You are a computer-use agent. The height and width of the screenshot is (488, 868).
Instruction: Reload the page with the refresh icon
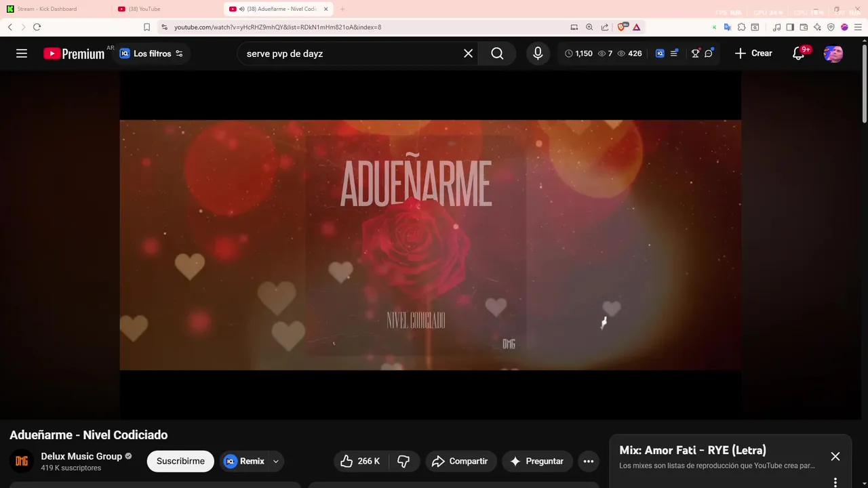(x=37, y=27)
